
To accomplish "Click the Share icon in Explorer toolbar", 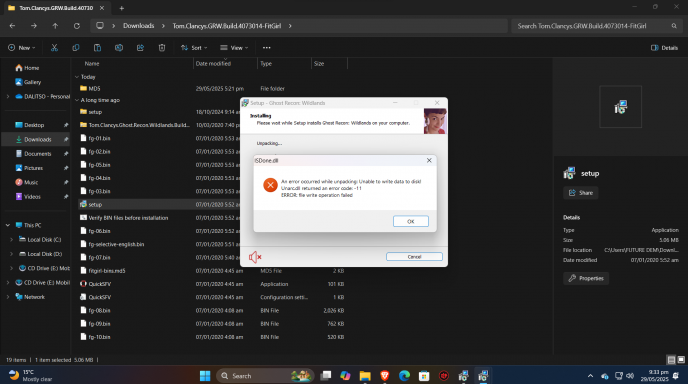I will pyautogui.click(x=140, y=47).
